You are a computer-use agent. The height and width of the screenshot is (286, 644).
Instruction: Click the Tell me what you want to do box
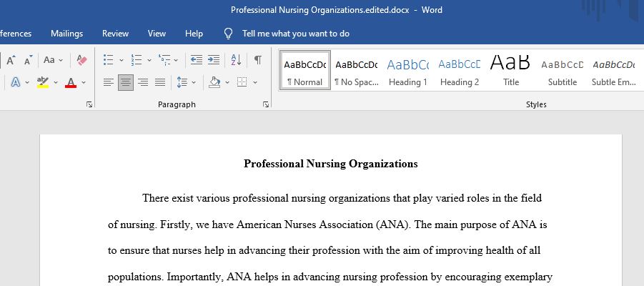click(x=296, y=34)
